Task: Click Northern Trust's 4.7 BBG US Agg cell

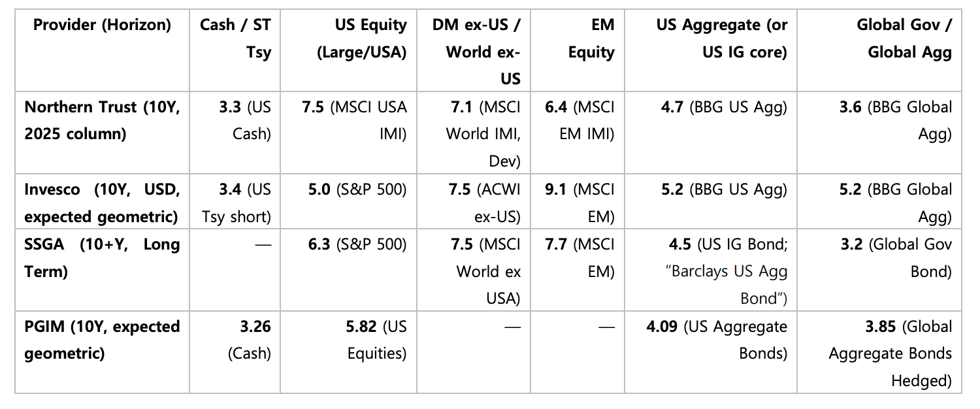Action: 724,107
